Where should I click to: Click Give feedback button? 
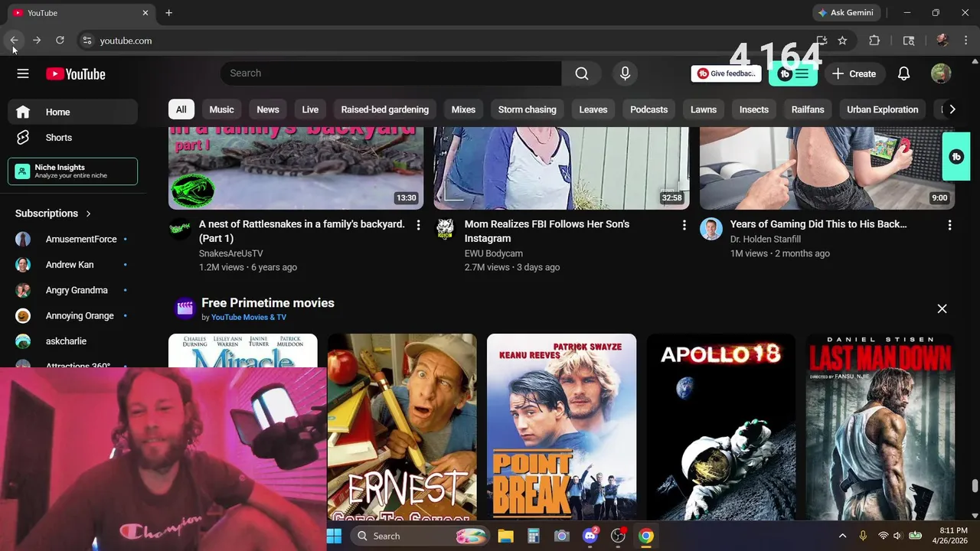(726, 73)
